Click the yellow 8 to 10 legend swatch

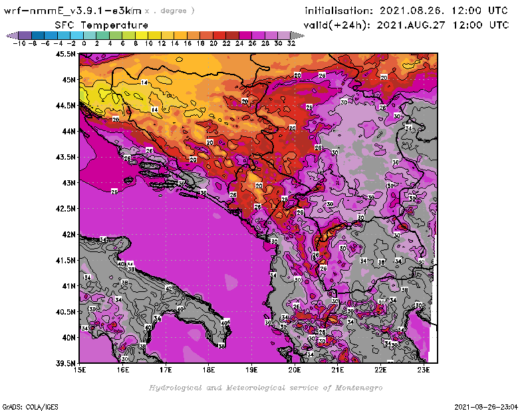(x=142, y=35)
